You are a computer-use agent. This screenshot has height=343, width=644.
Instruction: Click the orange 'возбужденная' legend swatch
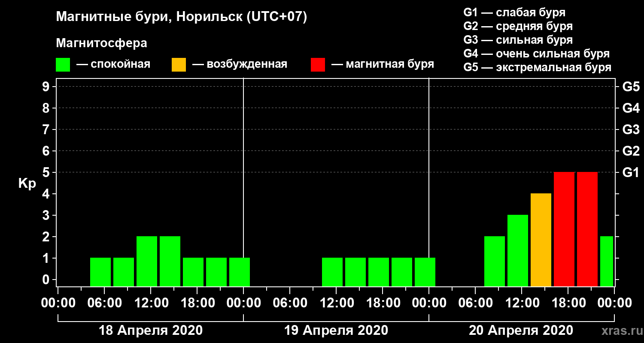[x=179, y=65]
